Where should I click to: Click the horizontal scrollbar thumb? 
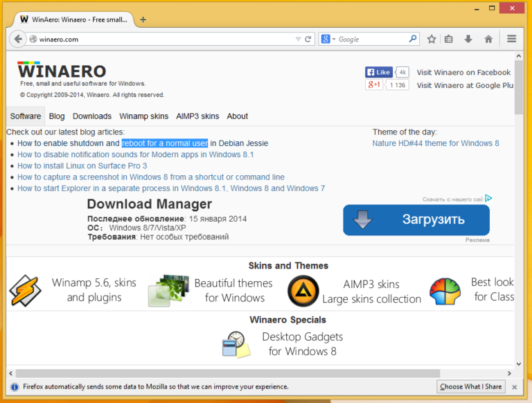[228, 373]
